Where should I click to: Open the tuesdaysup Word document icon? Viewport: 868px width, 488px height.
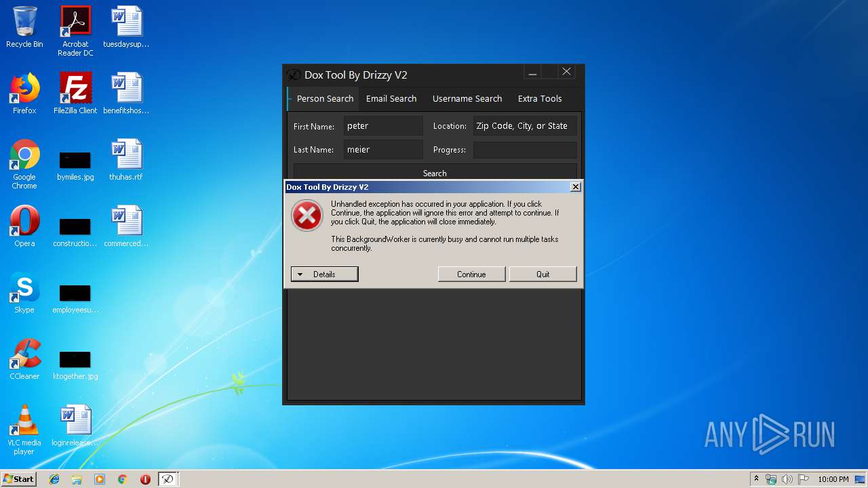pos(126,27)
